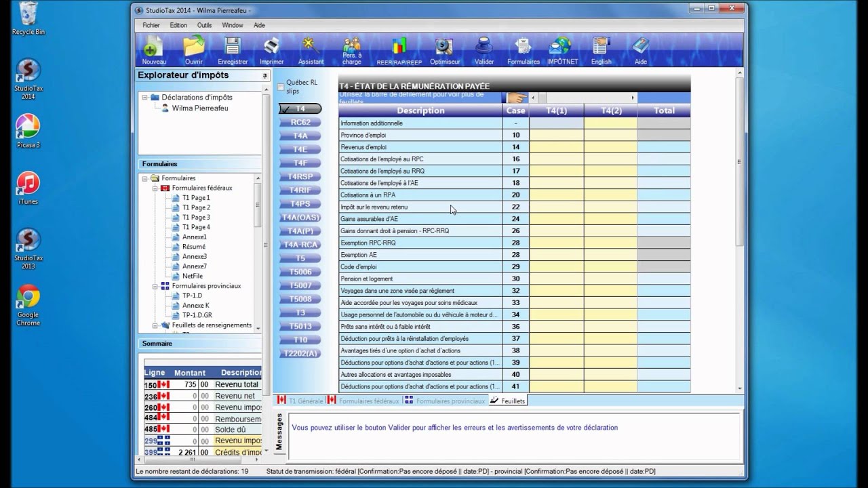Open T1 Page 1 form
Screen dimensions: 868x488
click(196, 198)
